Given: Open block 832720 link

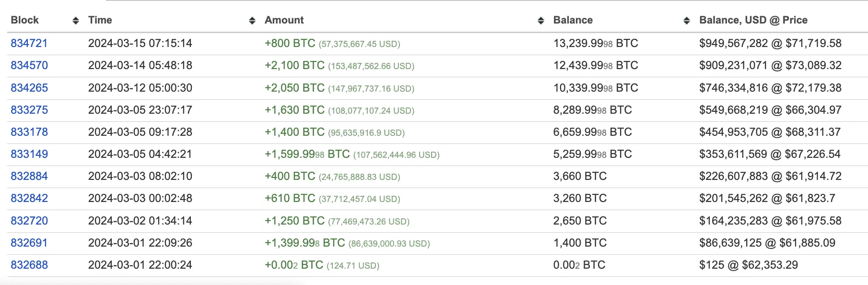Looking at the screenshot, I should (x=29, y=221).
